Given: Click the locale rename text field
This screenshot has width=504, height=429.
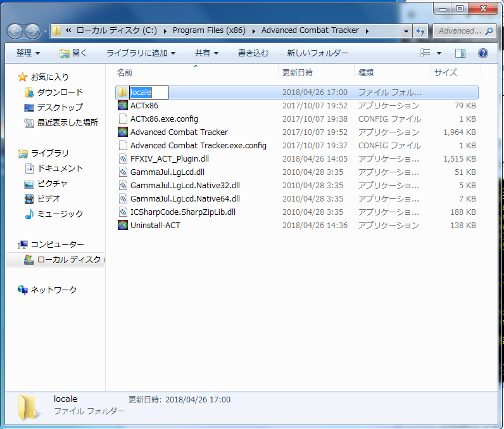Looking at the screenshot, I should pos(149,93).
